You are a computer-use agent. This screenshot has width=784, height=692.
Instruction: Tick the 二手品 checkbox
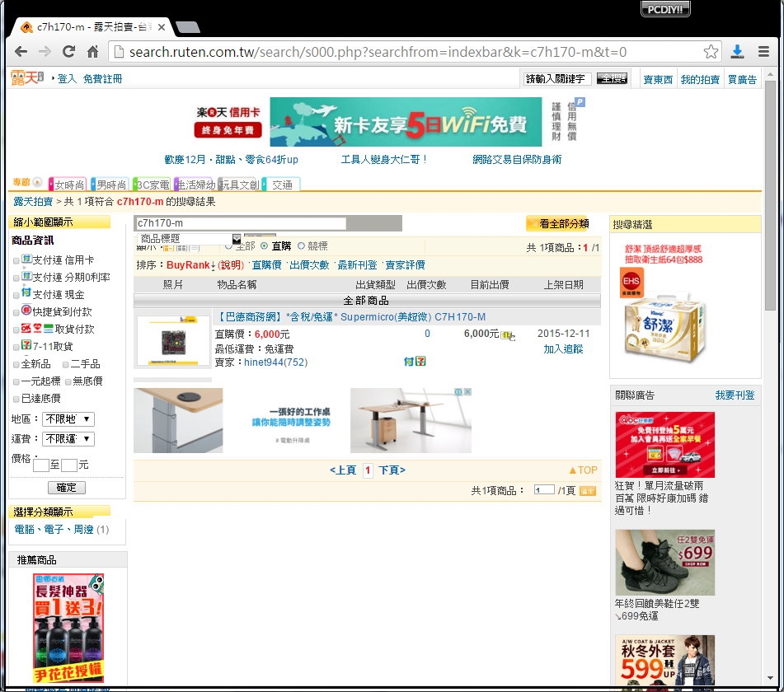pyautogui.click(x=65, y=365)
